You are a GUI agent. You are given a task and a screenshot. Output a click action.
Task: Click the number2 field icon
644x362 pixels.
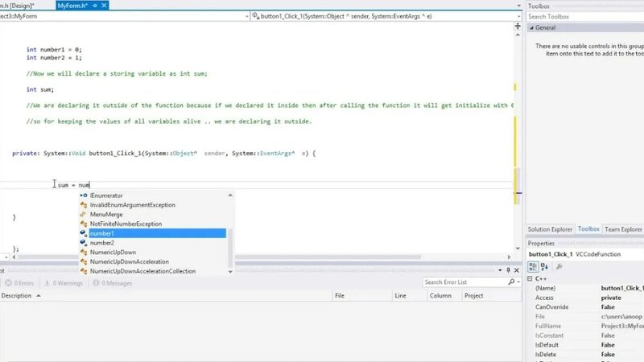point(84,243)
